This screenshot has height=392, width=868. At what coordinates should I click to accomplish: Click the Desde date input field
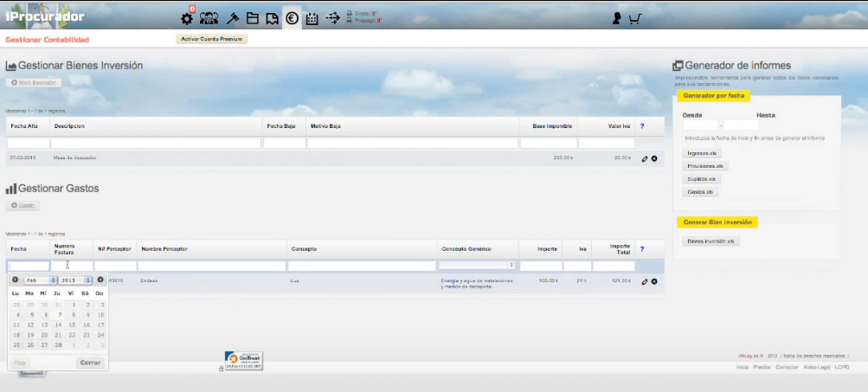point(699,125)
